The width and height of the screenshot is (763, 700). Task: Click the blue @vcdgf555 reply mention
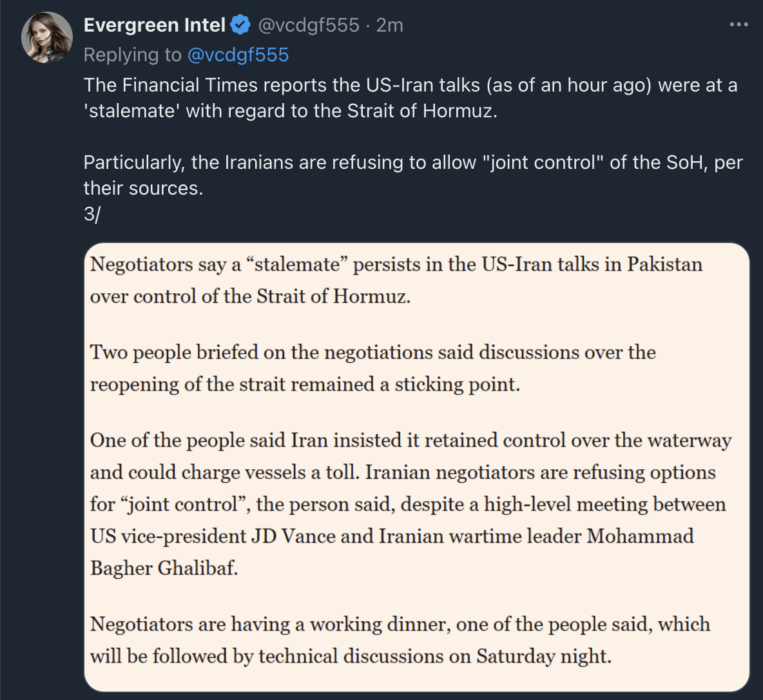tap(238, 55)
